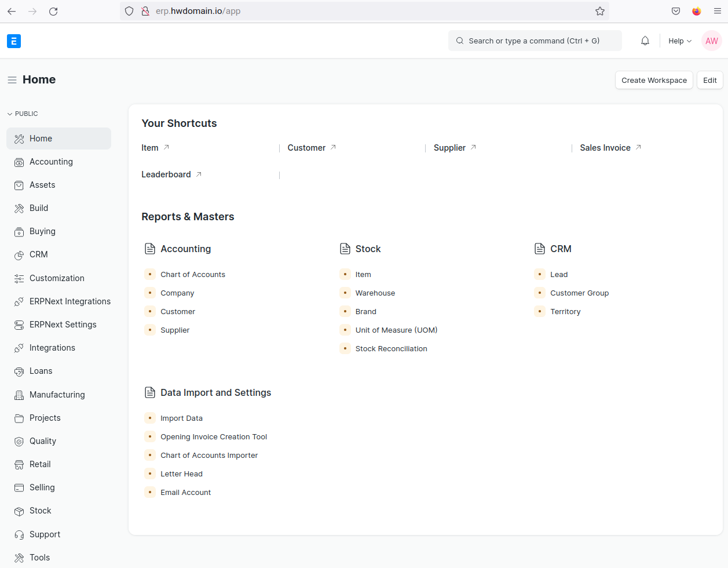This screenshot has height=568, width=728.
Task: Open the Selling workspace label
Action: pos(42,487)
